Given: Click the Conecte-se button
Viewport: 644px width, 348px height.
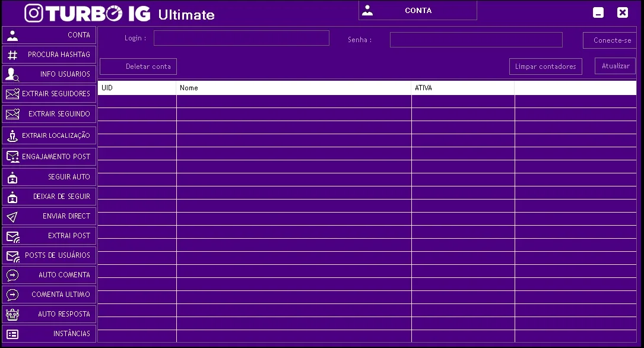Looking at the screenshot, I should click(610, 40).
